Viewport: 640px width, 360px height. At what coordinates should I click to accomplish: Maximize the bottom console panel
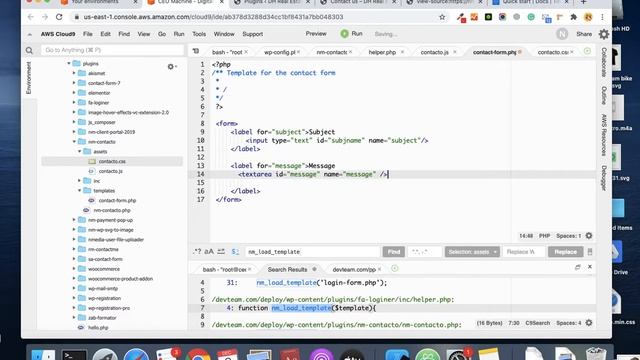[x=578, y=267]
